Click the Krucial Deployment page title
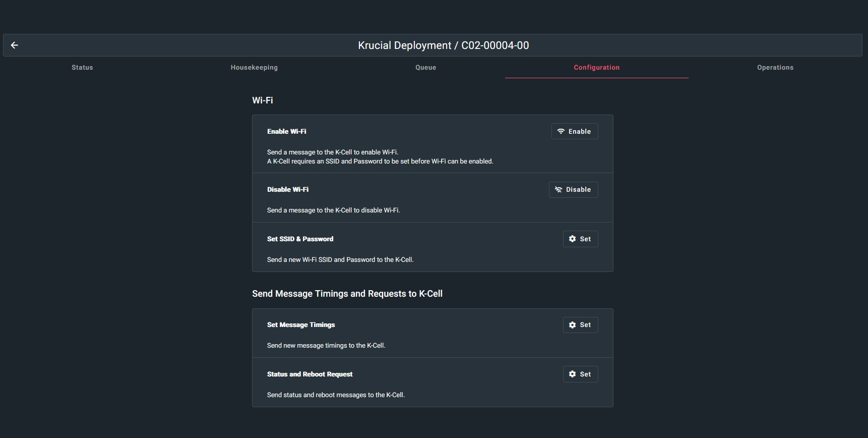Image resolution: width=868 pixels, height=438 pixels. [x=444, y=45]
